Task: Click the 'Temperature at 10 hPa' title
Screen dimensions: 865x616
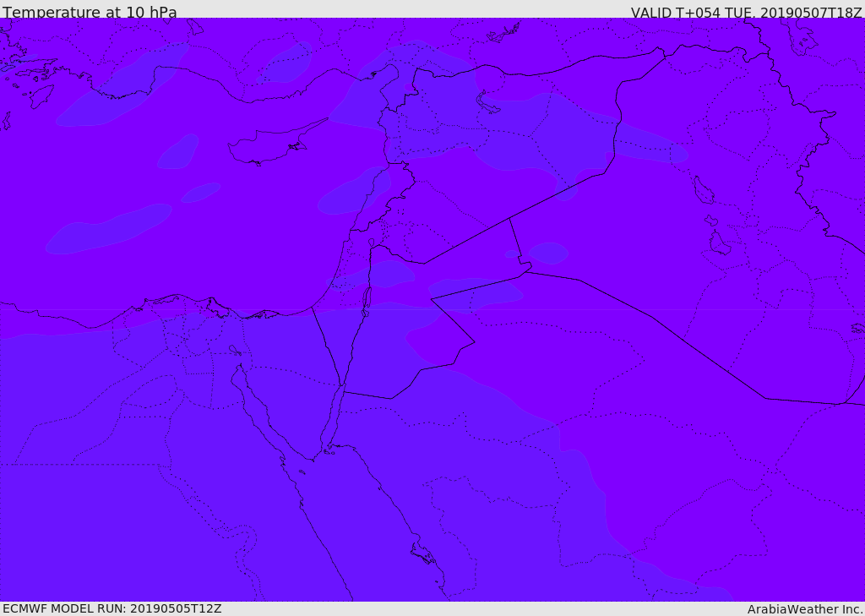Action: point(90,12)
